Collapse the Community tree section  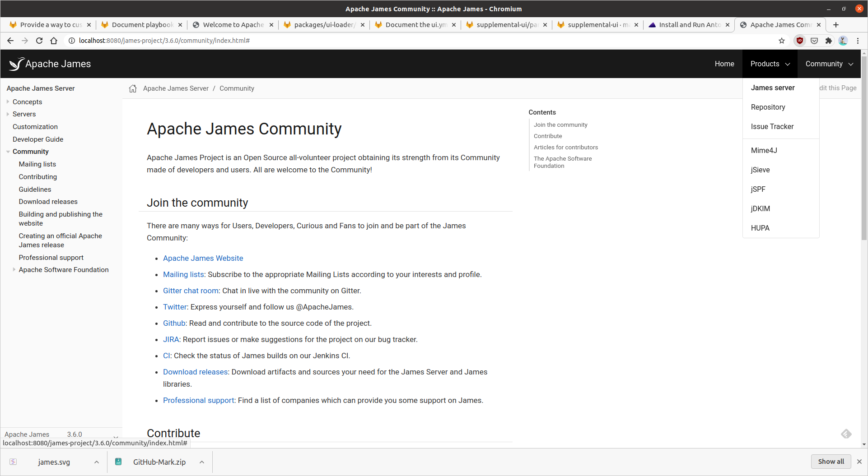tap(8, 152)
